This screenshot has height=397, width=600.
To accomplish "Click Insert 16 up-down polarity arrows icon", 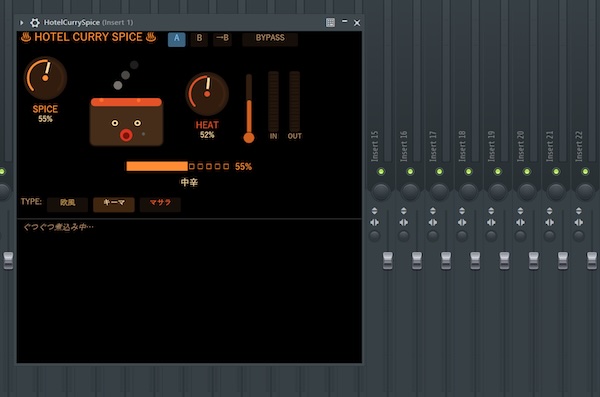I will coord(403,211).
